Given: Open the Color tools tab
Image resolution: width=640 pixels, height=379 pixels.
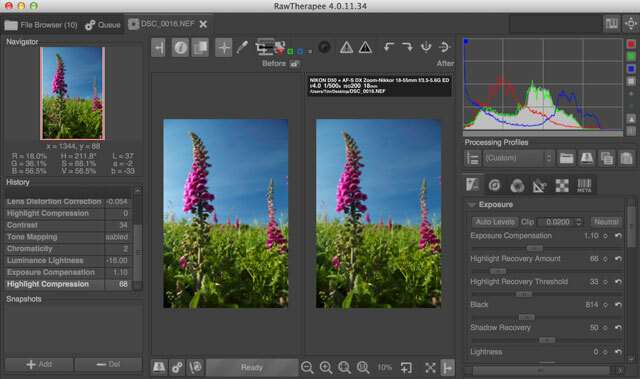Looking at the screenshot, I should (x=517, y=186).
